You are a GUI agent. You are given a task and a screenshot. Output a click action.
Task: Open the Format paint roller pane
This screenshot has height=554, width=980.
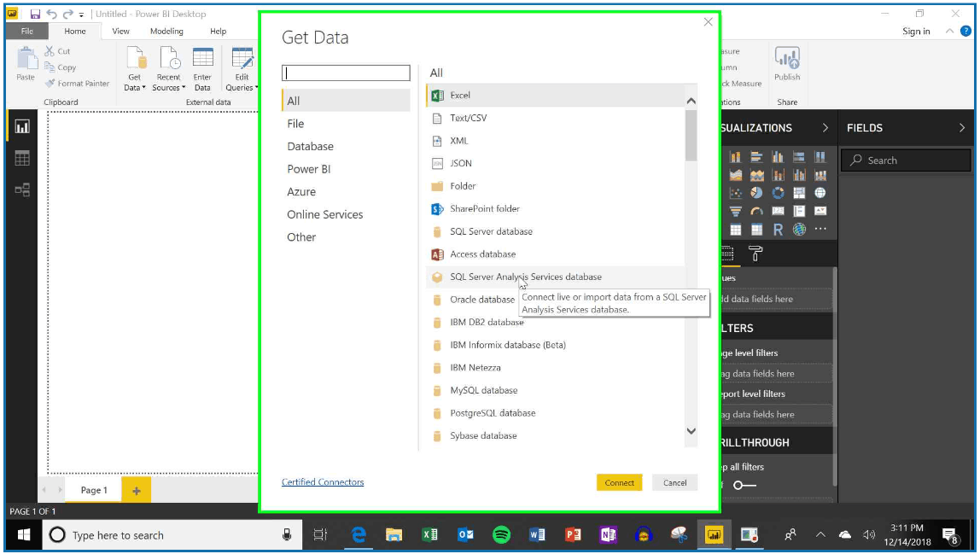[x=755, y=254]
